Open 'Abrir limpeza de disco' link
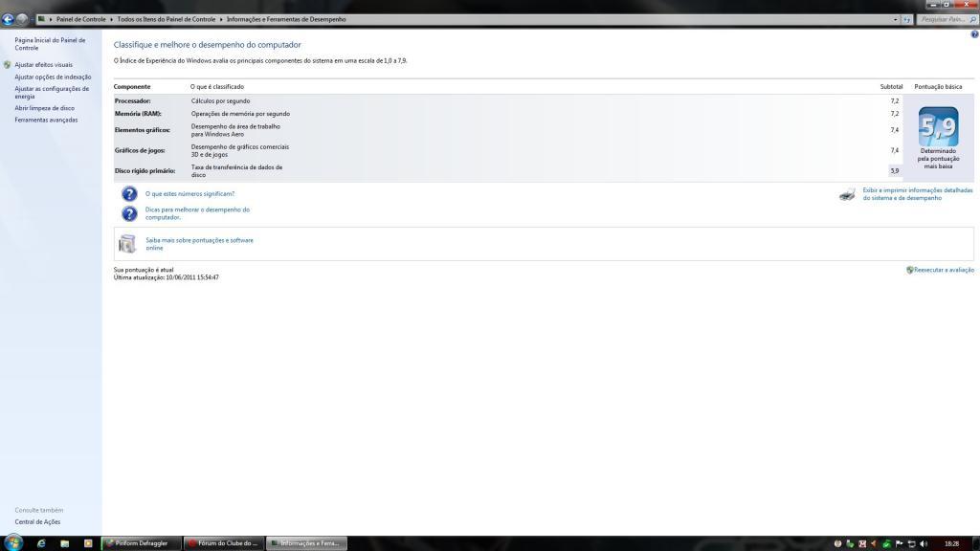Viewport: 980px width, 551px height. pyautogui.click(x=44, y=108)
